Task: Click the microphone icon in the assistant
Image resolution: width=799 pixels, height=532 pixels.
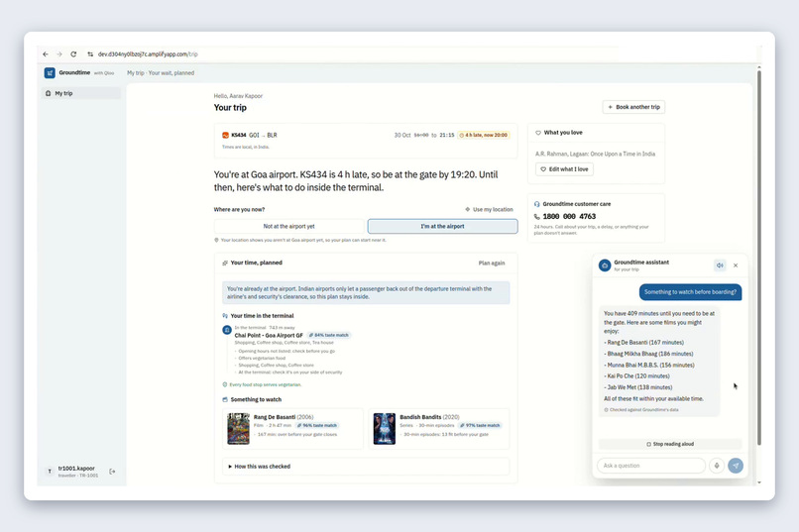Action: click(717, 466)
